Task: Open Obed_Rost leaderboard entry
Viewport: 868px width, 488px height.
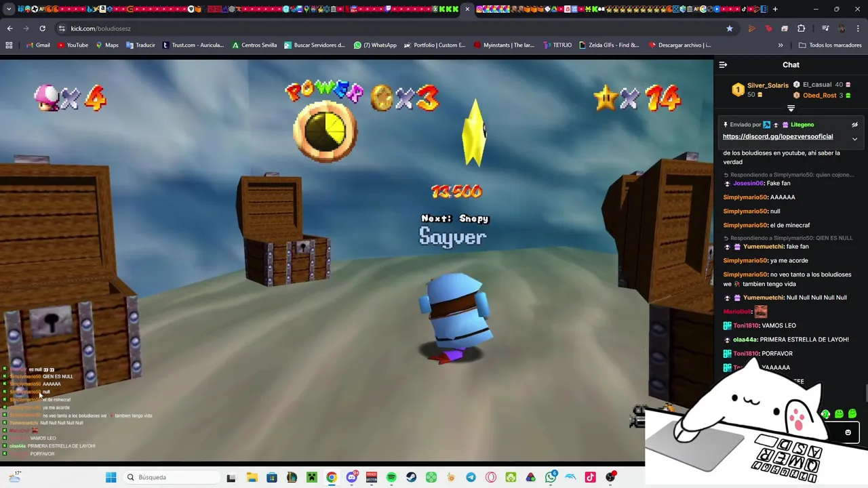Action: pos(819,96)
